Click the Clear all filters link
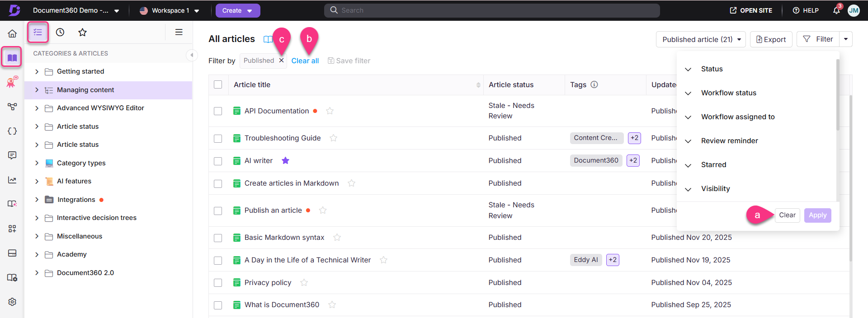 pyautogui.click(x=305, y=61)
